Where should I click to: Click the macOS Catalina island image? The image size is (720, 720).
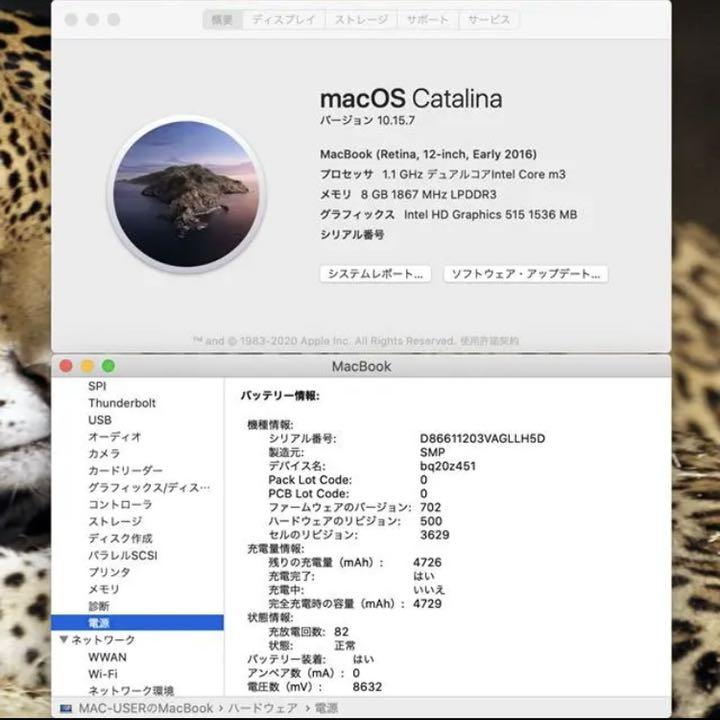186,194
